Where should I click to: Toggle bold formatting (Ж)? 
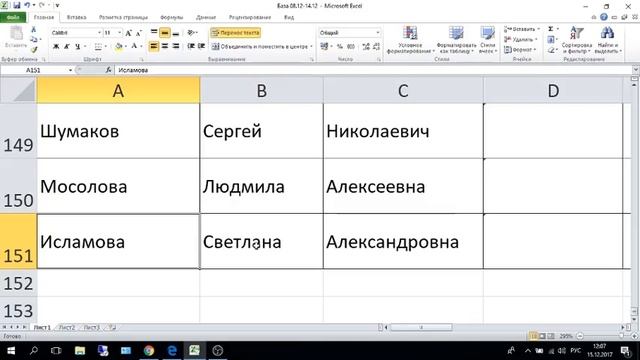pyautogui.click(x=56, y=47)
